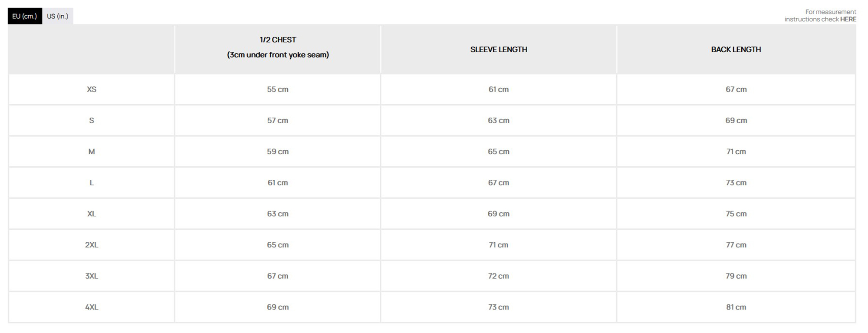Switch to the US (in.) tab
868x333 pixels.
coord(58,16)
